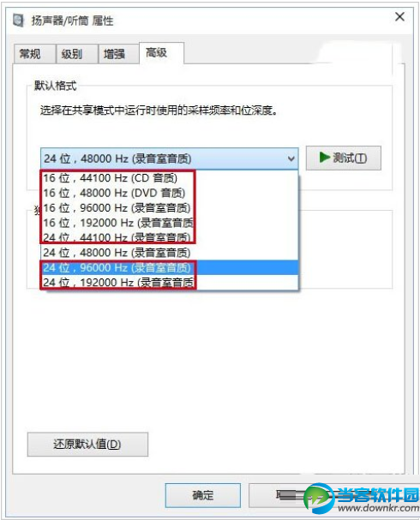Click 还原默认值(D) button

click(87, 444)
